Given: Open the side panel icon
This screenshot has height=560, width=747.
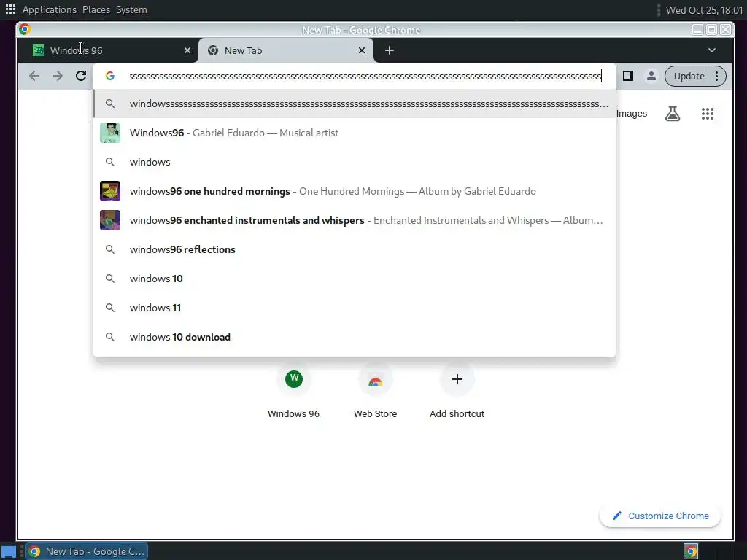Looking at the screenshot, I should pyautogui.click(x=628, y=76).
